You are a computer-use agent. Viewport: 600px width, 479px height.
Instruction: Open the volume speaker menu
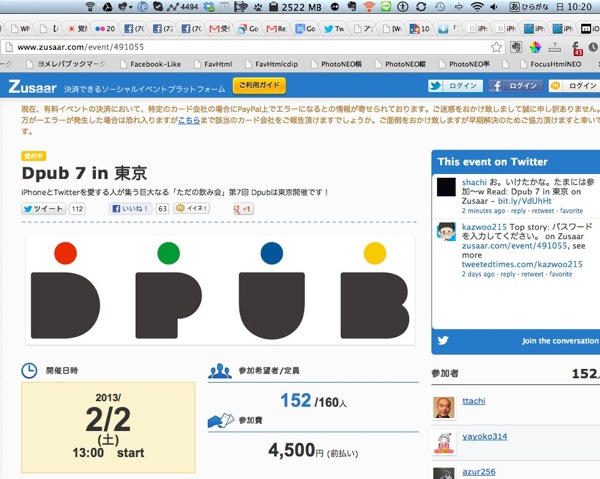[x=494, y=7]
